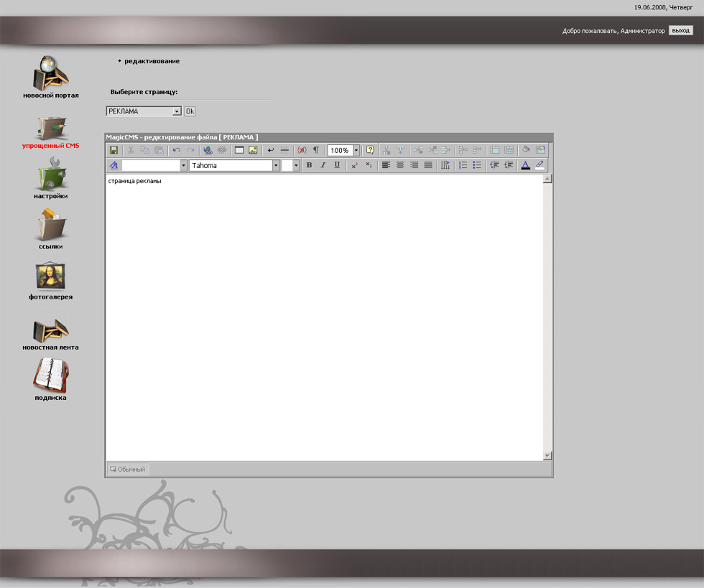The width and height of the screenshot is (704, 588).
Task: Insert a hyperlink using the globe icon
Action: 208,150
